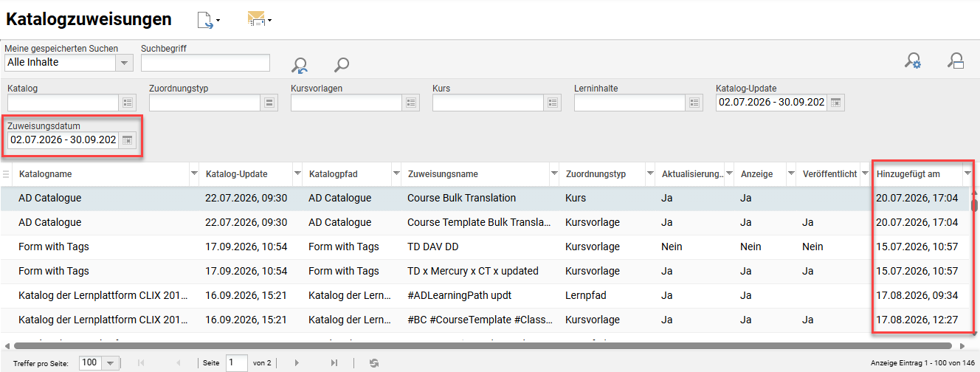Click the Kursvorlagen filter input field
The width and height of the screenshot is (980, 372).
coord(347,103)
